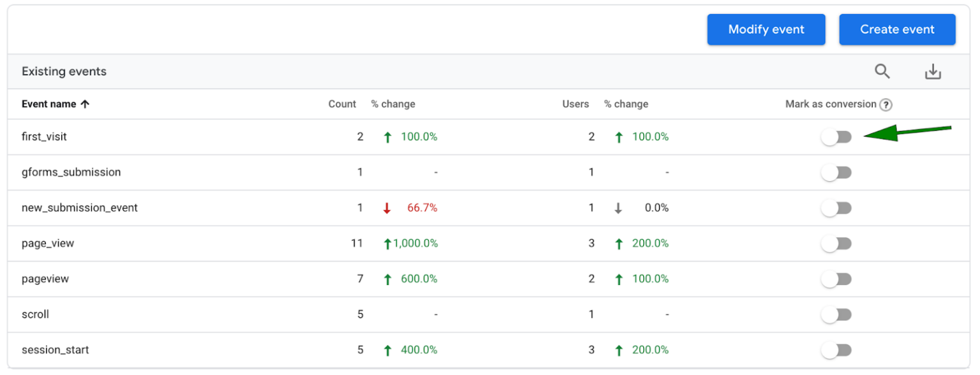Click the Modify event button
980x375 pixels.
[x=766, y=29]
